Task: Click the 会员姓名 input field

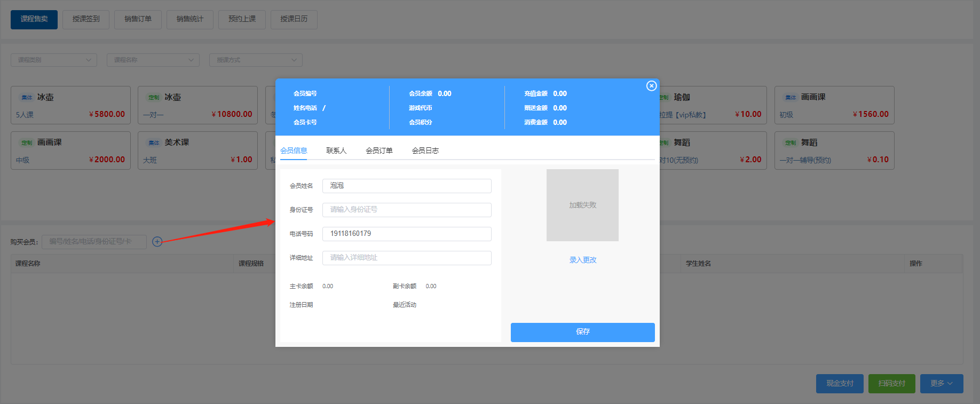Action: point(406,186)
